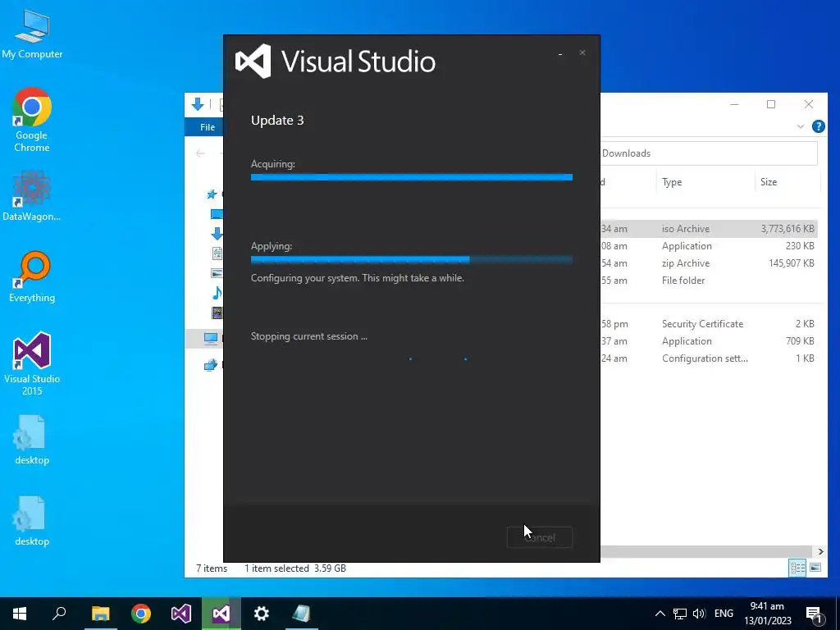
Task: Open Visual Studio 2015 desktop shortcut
Action: 32,364
